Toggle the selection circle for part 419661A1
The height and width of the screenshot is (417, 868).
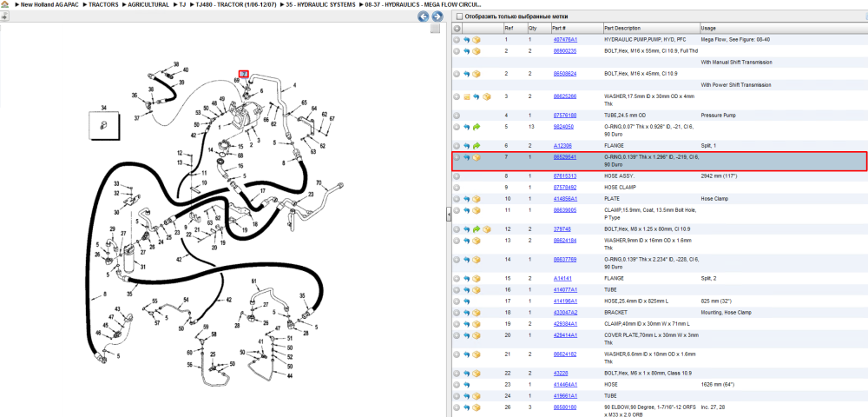[457, 396]
